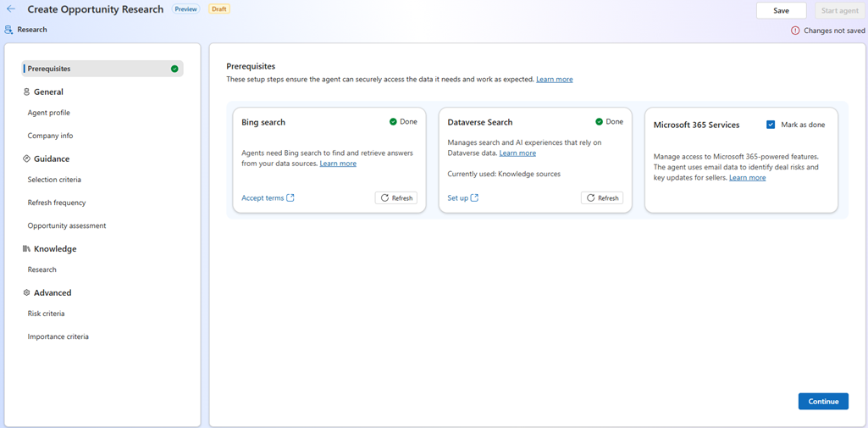Go to Company info page

click(50, 136)
